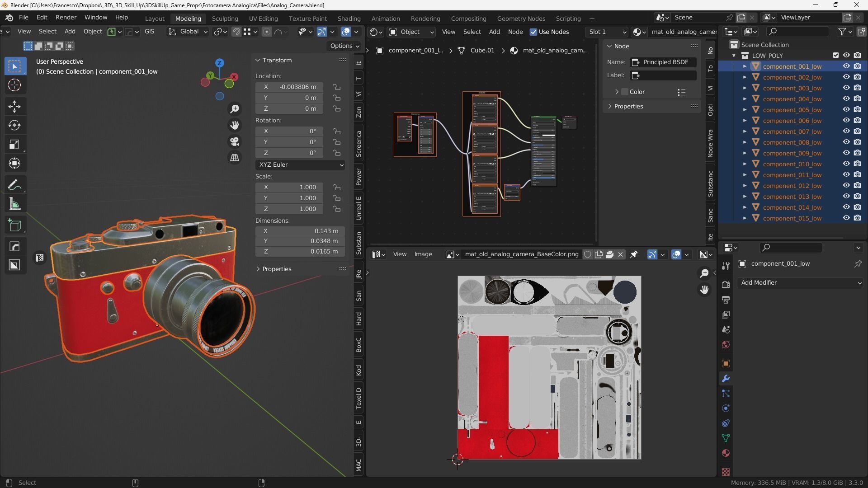
Task: Select the Rotate tool
Action: point(14,125)
